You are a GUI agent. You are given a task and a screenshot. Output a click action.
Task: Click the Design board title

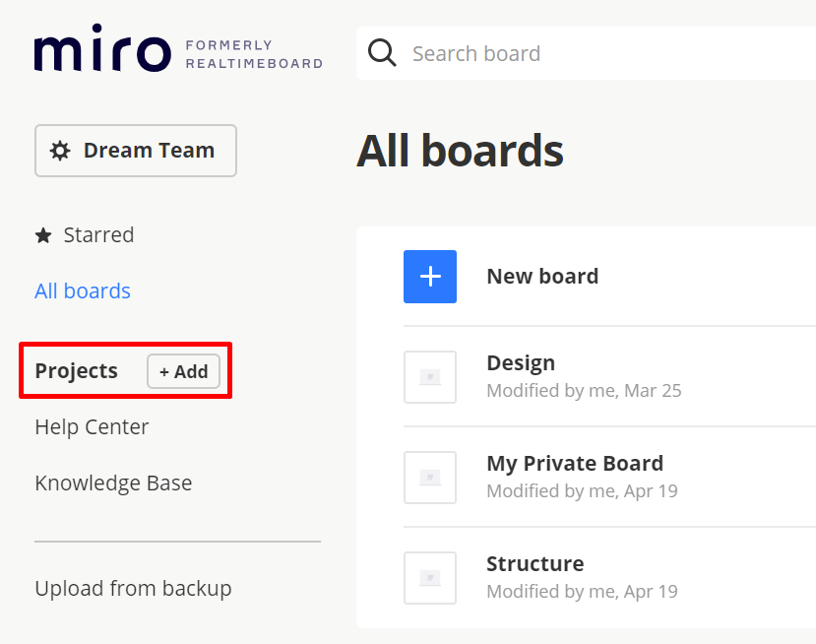click(x=521, y=363)
